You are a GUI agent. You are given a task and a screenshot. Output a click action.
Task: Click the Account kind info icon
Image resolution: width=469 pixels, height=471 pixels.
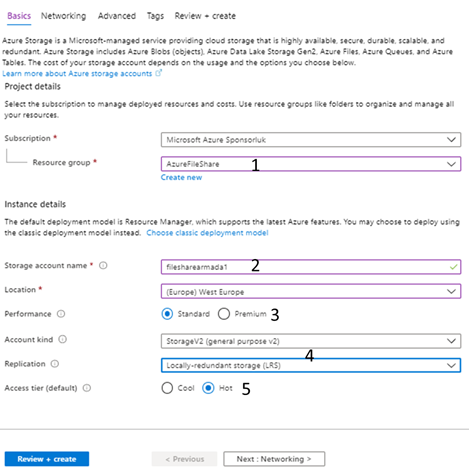pos(63,339)
